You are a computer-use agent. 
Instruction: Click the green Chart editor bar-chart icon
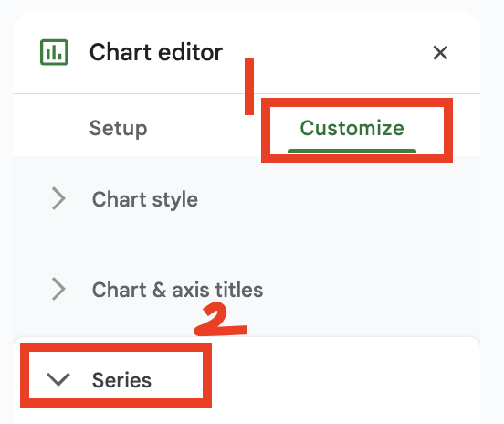pyautogui.click(x=54, y=52)
